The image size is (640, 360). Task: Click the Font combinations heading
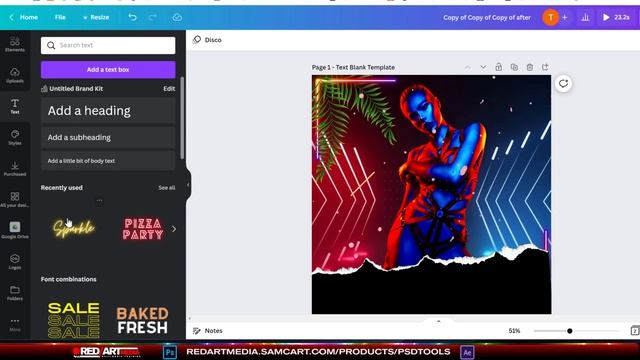tap(69, 279)
